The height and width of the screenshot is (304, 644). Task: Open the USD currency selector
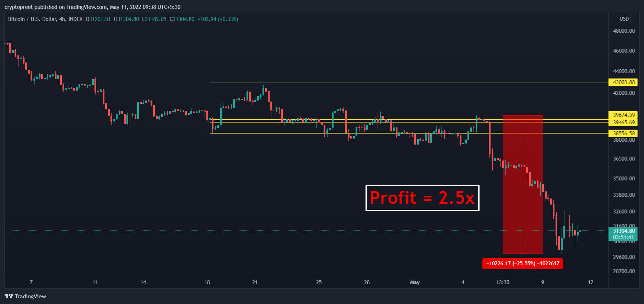(624, 19)
